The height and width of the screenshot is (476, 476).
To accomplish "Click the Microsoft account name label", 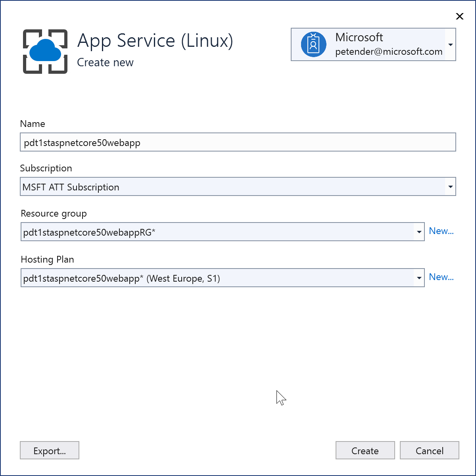I will point(359,37).
